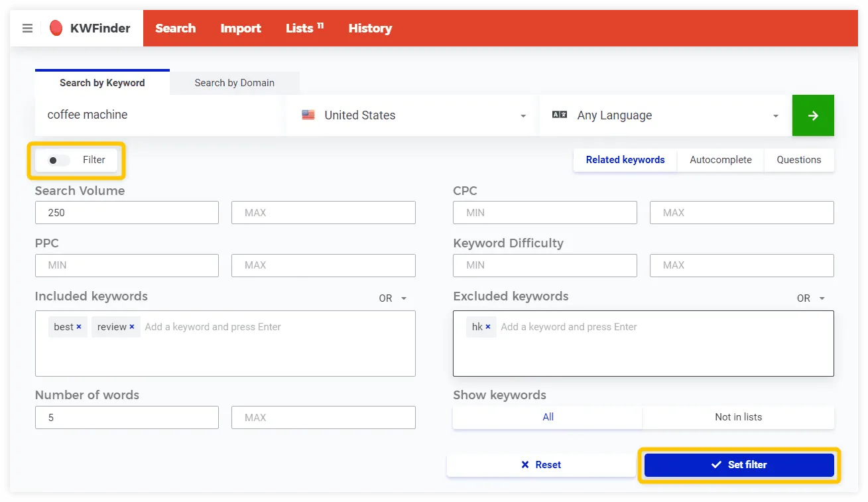Click the Reset button
The image size is (868, 502).
tap(541, 465)
